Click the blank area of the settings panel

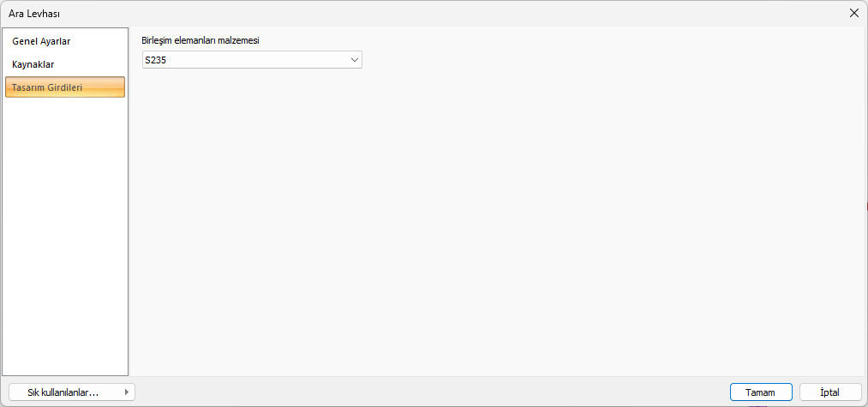point(497,223)
